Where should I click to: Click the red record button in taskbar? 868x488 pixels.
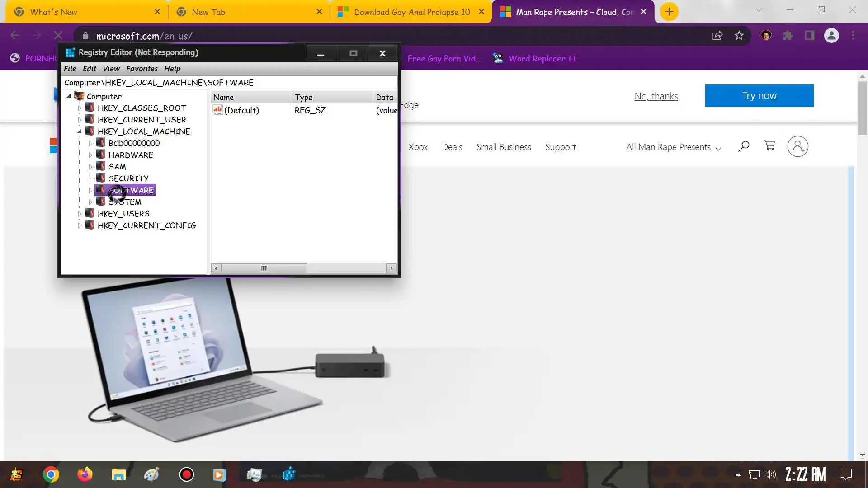tap(186, 474)
